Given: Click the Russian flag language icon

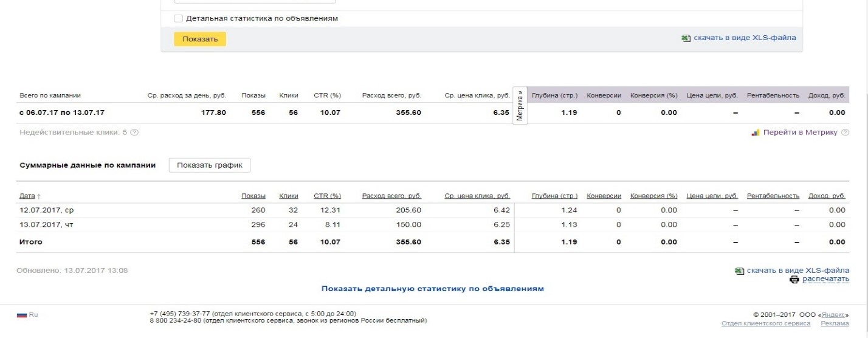Looking at the screenshot, I should click(x=22, y=315).
